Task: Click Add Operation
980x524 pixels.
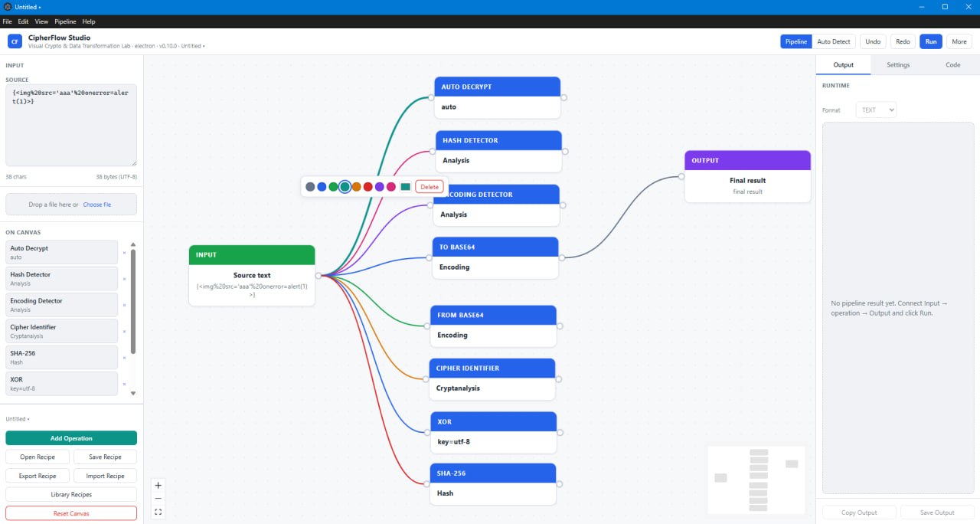Action: pyautogui.click(x=71, y=438)
